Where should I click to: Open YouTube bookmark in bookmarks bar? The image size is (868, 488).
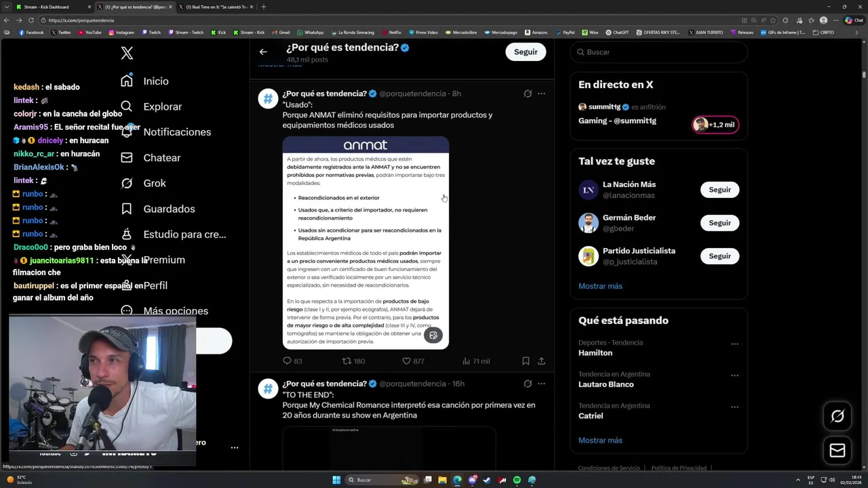[90, 32]
